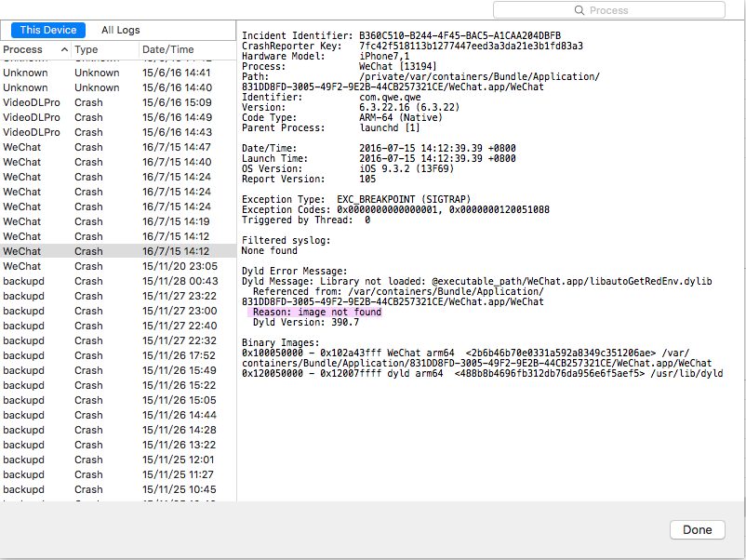This screenshot has width=746, height=560.
Task: Click the Incident Identifier line in log
Action: (401, 35)
